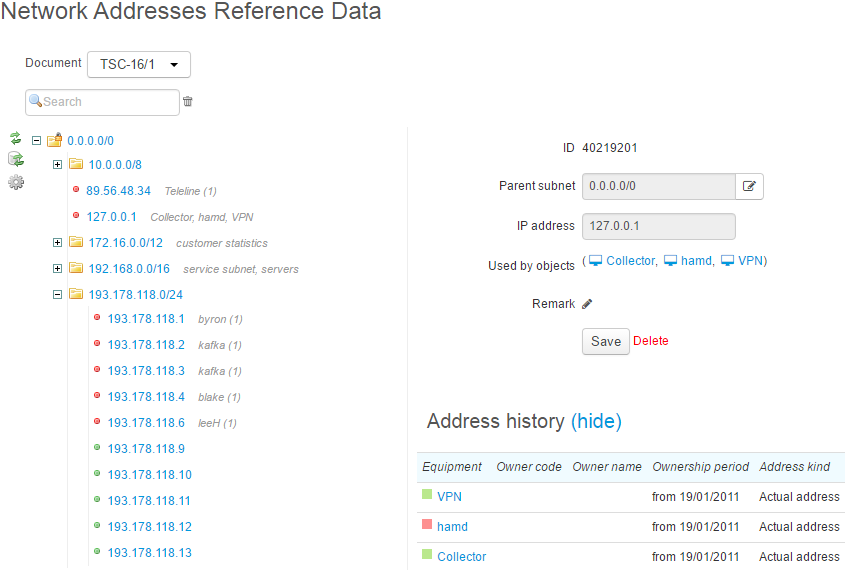Screen dimensions: 848x570
Task: Open VPN link in Address history table
Action: 449,496
